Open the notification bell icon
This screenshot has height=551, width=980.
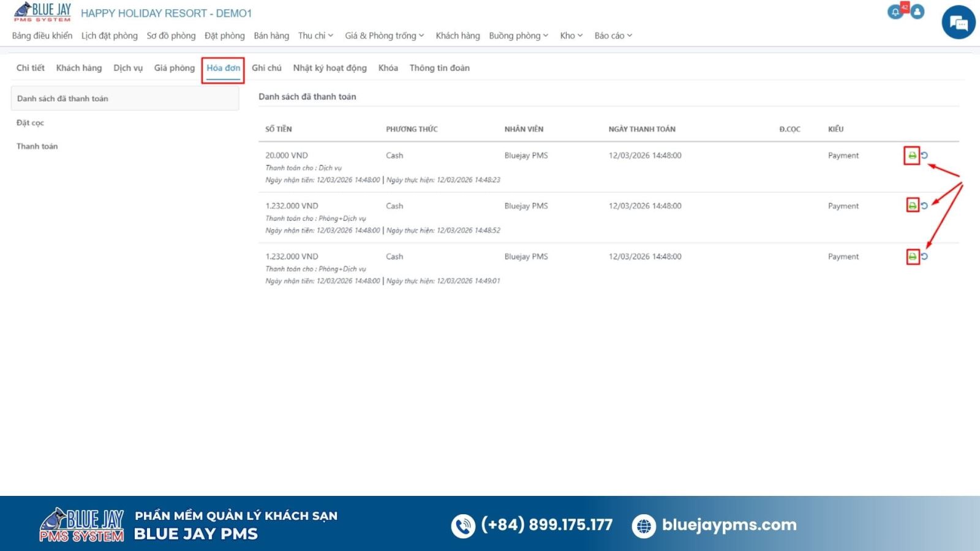pyautogui.click(x=895, y=12)
